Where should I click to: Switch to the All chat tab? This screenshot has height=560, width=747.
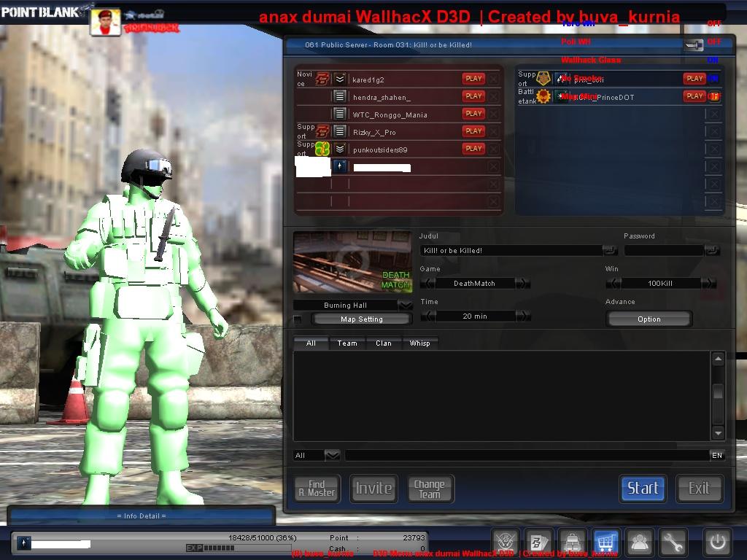click(x=311, y=343)
